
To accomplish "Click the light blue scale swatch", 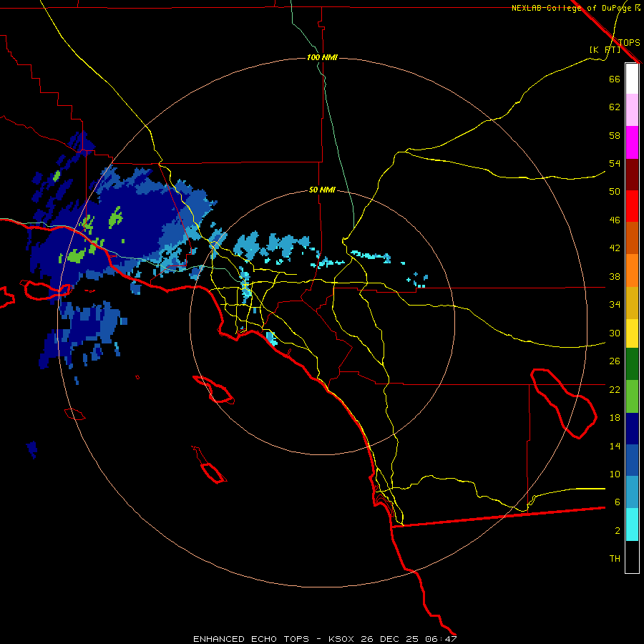I will (632, 492).
